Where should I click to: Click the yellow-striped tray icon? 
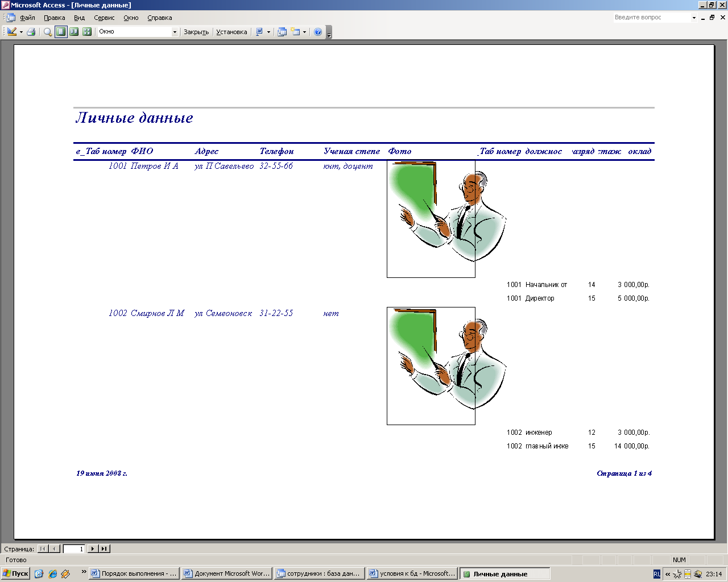[688, 574]
